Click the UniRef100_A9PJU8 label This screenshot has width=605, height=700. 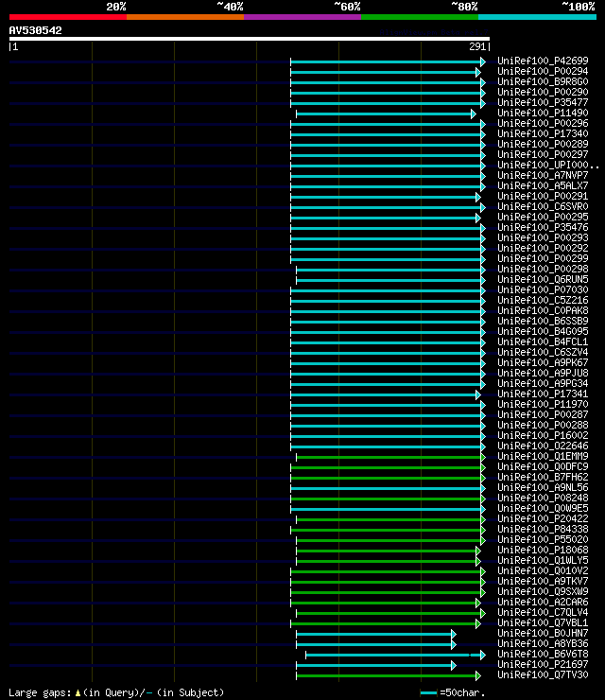543,374
